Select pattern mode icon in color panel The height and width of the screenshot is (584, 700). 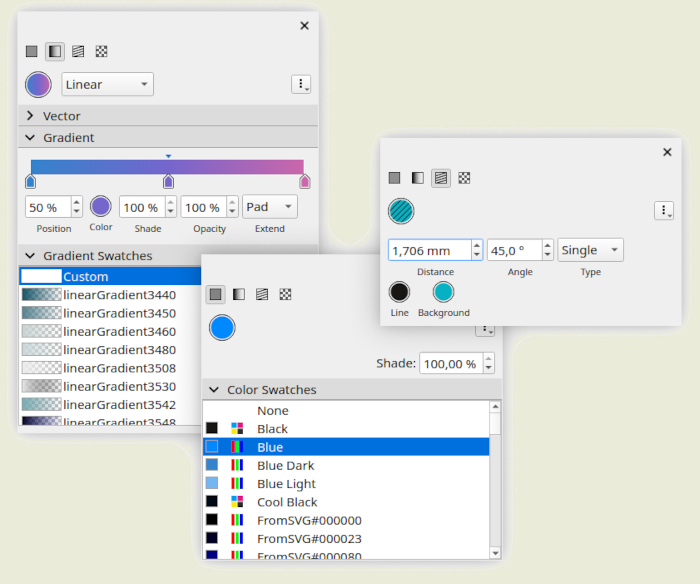tap(285, 294)
